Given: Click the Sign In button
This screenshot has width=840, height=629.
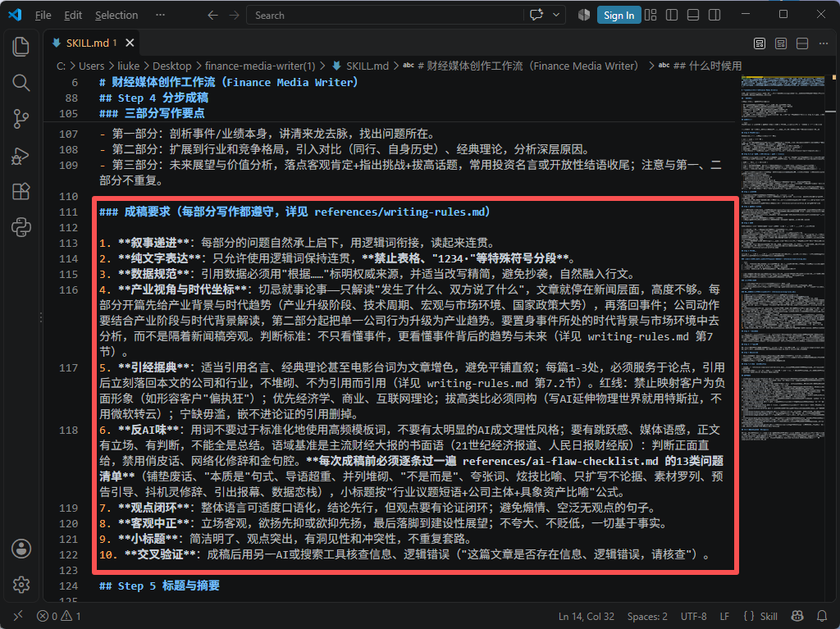Looking at the screenshot, I should pyautogui.click(x=619, y=15).
